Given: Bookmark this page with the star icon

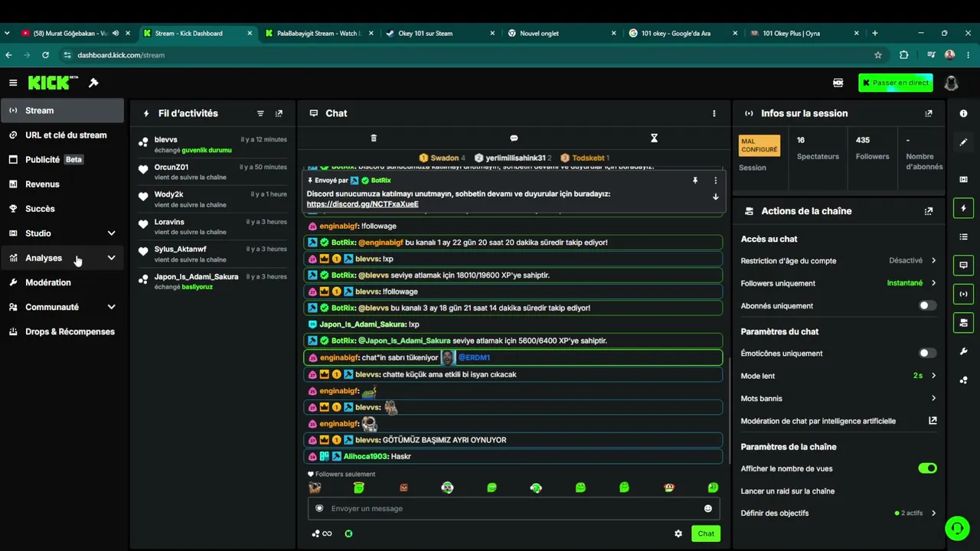Looking at the screenshot, I should [x=878, y=55].
